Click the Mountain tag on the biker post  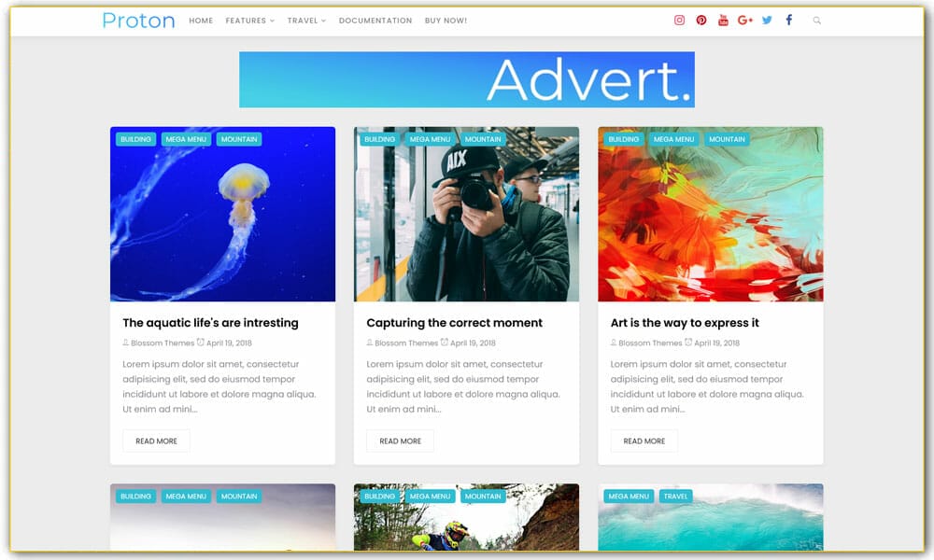(x=483, y=497)
